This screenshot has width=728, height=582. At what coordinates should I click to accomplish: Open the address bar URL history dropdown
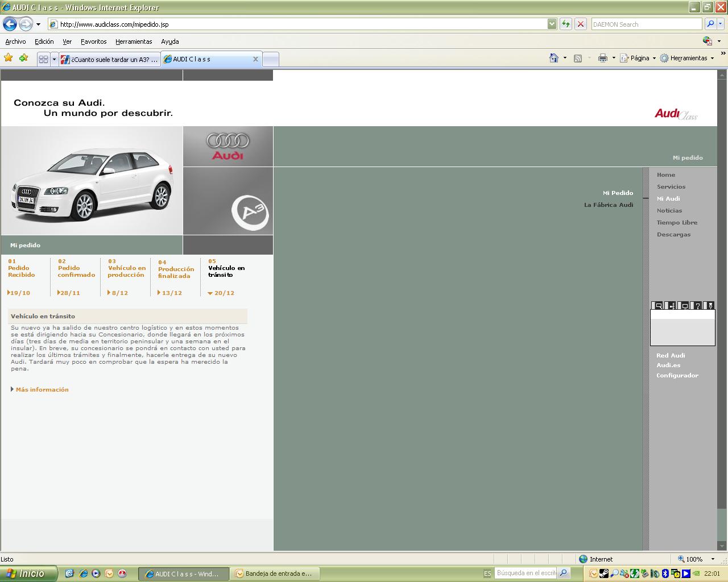552,24
